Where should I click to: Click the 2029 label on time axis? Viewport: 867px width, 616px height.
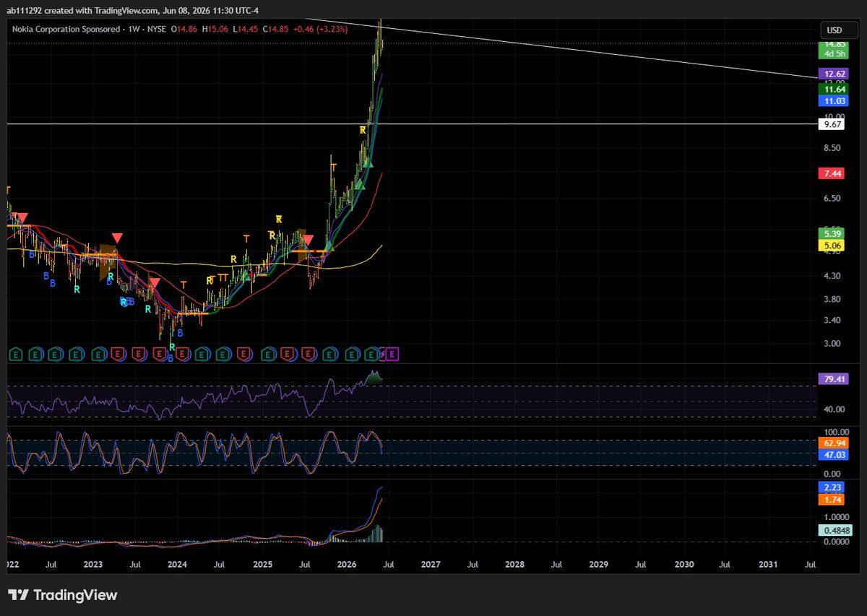click(599, 564)
